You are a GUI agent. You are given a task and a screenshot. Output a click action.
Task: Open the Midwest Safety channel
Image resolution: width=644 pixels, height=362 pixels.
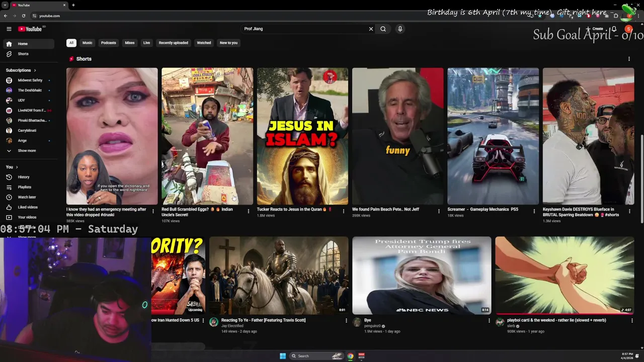tap(29, 80)
